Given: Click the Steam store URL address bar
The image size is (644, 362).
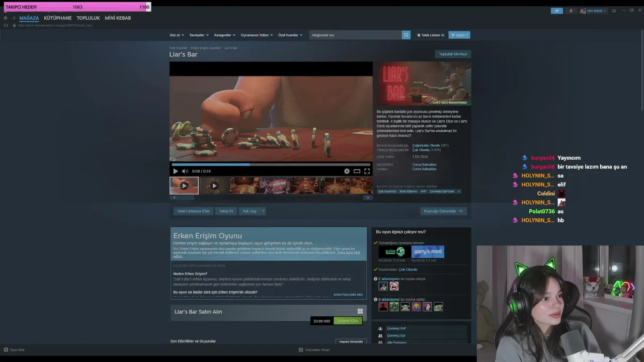Looking at the screenshot, I should click(55, 25).
